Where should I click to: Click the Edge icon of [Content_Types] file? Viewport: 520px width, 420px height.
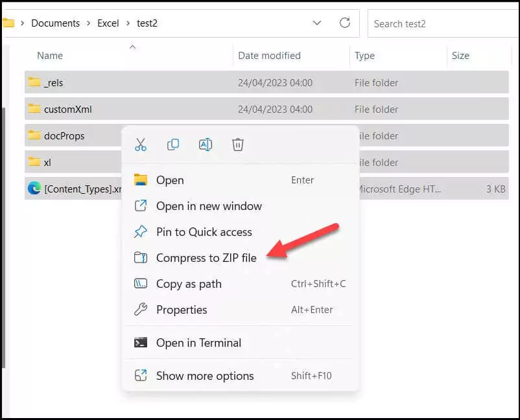click(x=34, y=189)
